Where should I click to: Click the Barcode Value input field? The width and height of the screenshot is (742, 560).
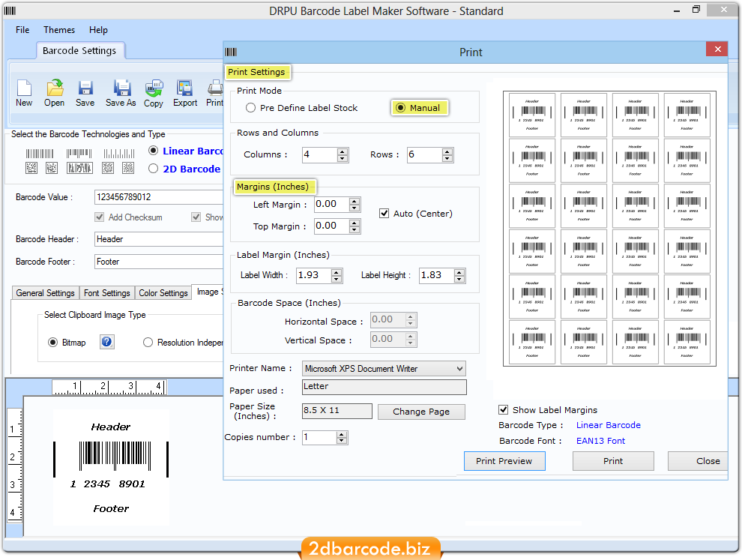click(159, 197)
